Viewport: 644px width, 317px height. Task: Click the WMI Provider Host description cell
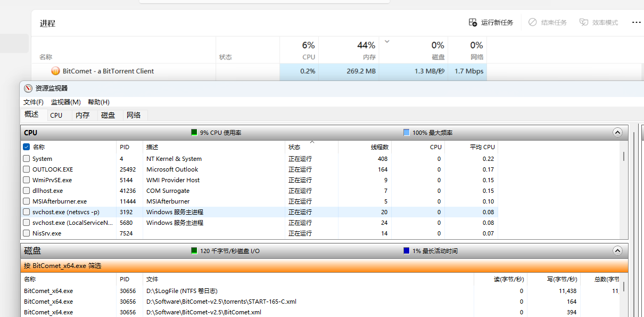[173, 180]
